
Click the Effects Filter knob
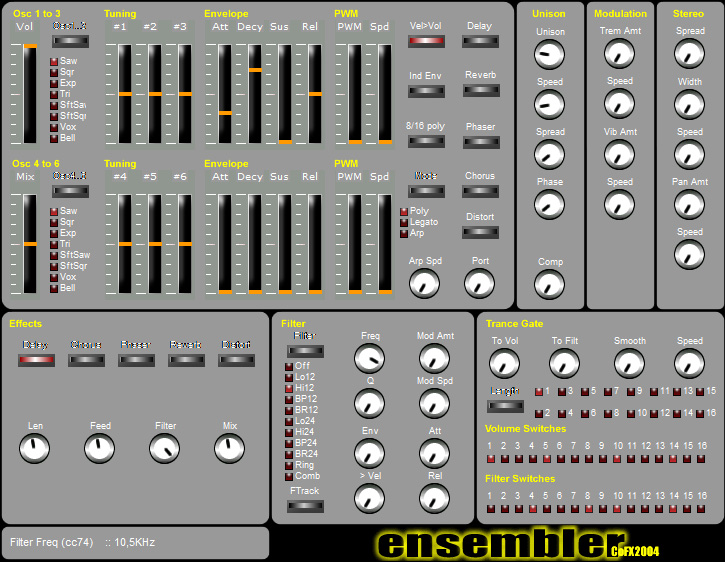pos(164,448)
